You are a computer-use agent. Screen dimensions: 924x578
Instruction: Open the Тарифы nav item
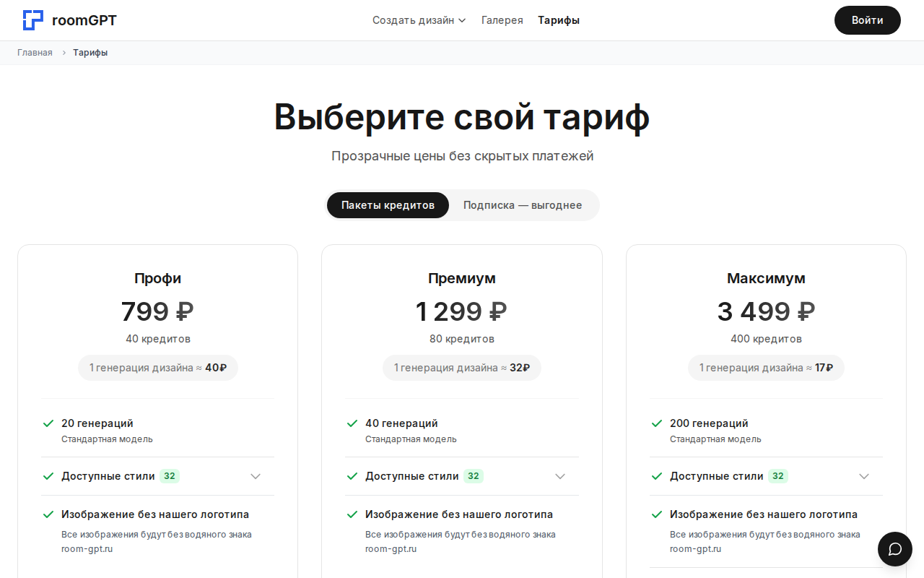pyautogui.click(x=559, y=20)
